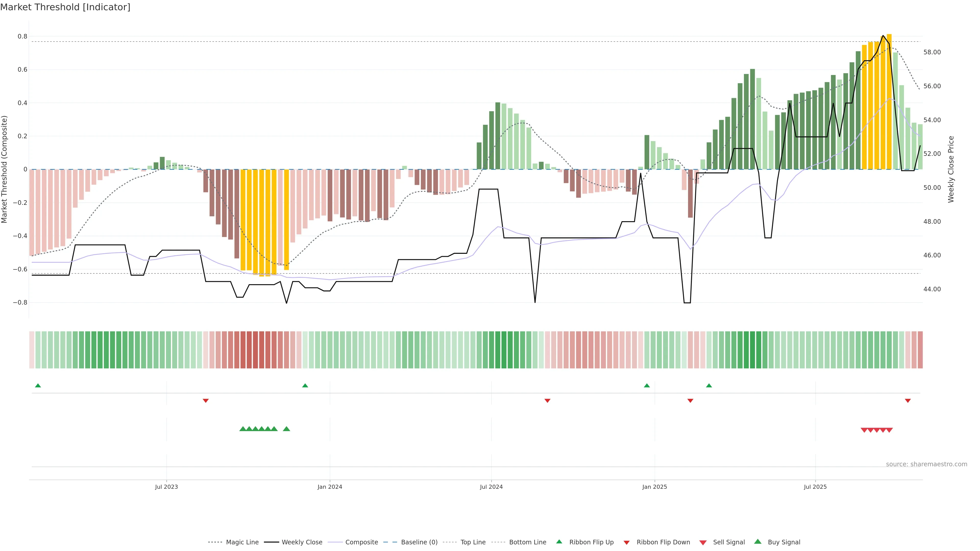Click the Ribbon Flip Up legend triangle icon
Image resolution: width=980 pixels, height=551 pixels.
pyautogui.click(x=559, y=542)
